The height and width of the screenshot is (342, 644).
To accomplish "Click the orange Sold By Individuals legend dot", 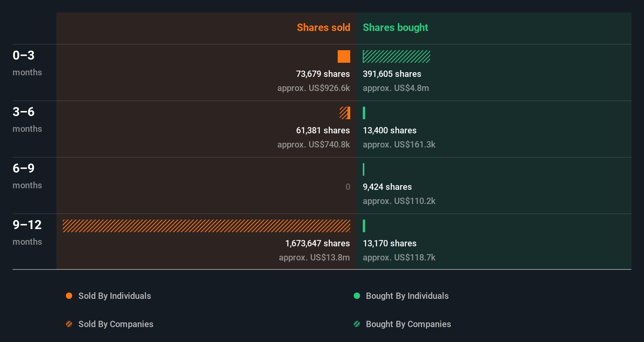I will tap(69, 296).
